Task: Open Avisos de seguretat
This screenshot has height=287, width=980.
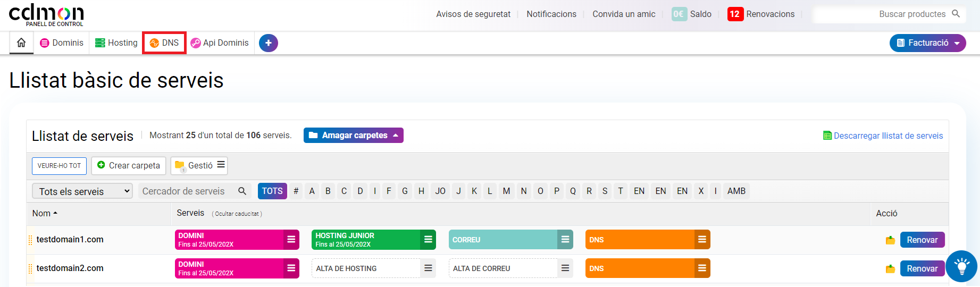Action: [473, 14]
